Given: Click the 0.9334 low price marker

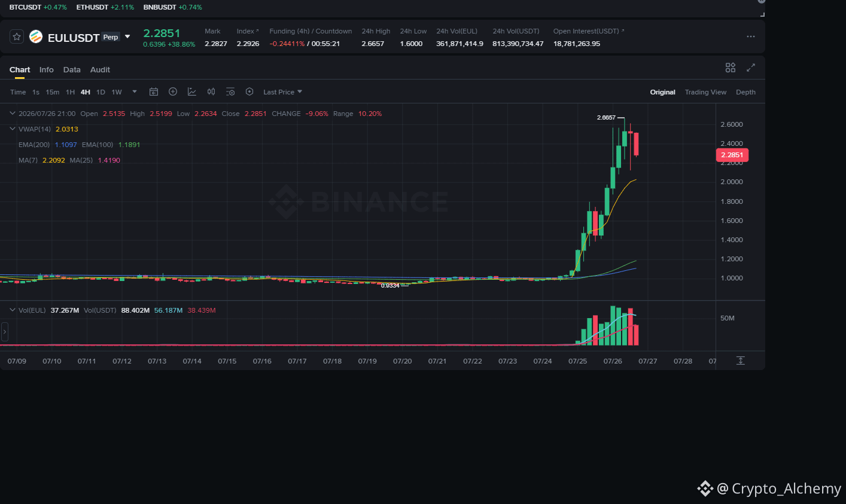Looking at the screenshot, I should click(390, 286).
